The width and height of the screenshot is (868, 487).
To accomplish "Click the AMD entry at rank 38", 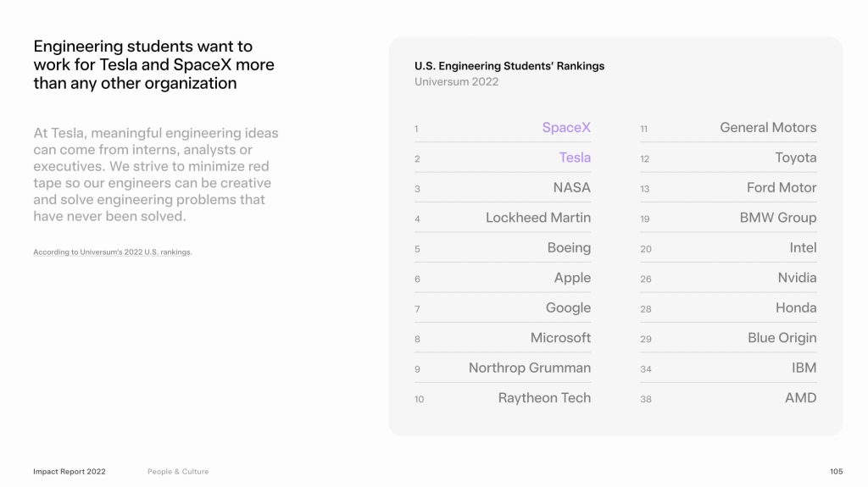I will [728, 398].
